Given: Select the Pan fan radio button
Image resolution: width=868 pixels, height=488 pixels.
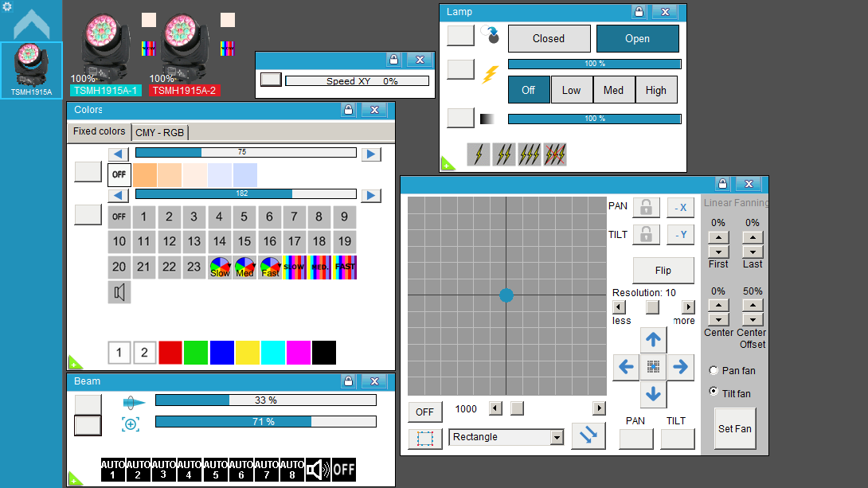Looking at the screenshot, I should (x=714, y=370).
